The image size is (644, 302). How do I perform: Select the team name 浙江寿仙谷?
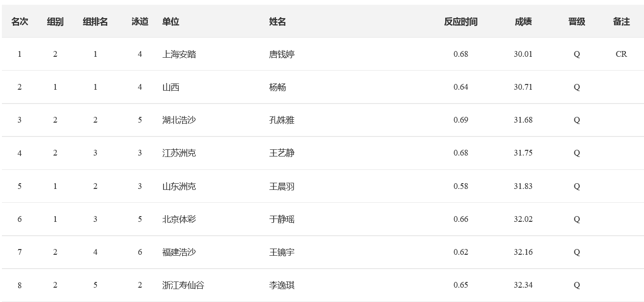(x=184, y=285)
